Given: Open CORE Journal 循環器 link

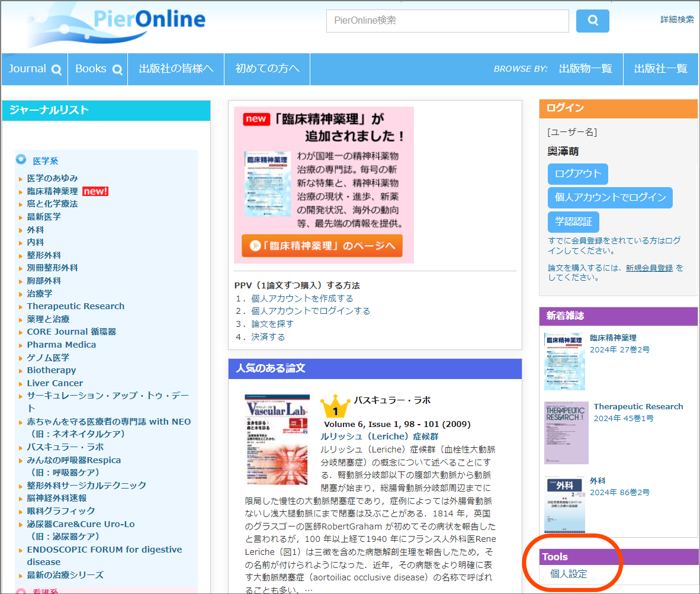Looking at the screenshot, I should coord(72,332).
